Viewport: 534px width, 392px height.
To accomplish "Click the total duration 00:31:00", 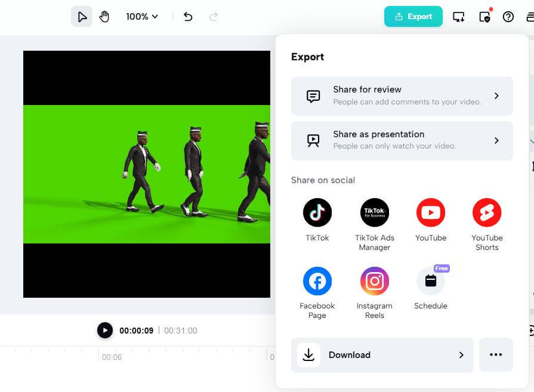I will tap(181, 331).
